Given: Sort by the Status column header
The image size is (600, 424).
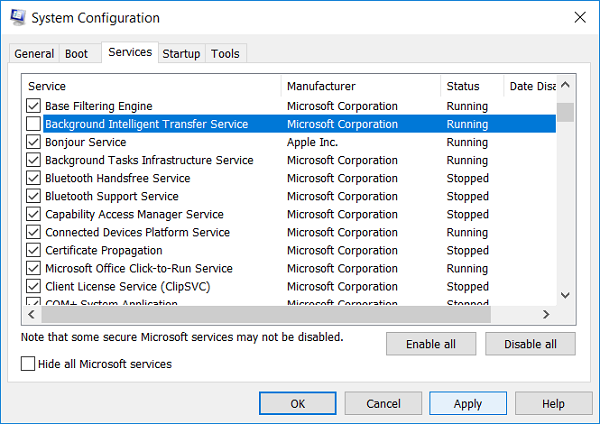Looking at the screenshot, I should (x=470, y=86).
